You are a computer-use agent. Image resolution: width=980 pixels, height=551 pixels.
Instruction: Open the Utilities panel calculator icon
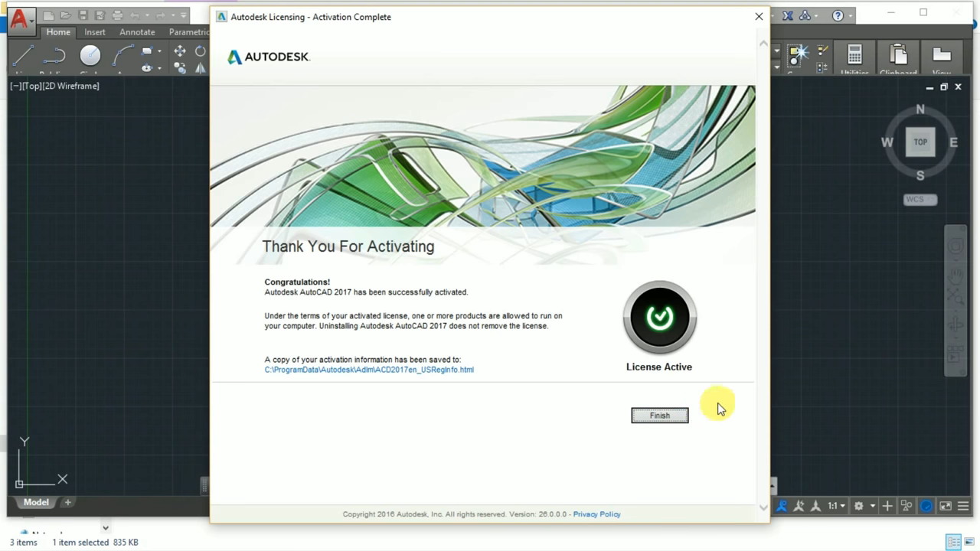point(854,55)
